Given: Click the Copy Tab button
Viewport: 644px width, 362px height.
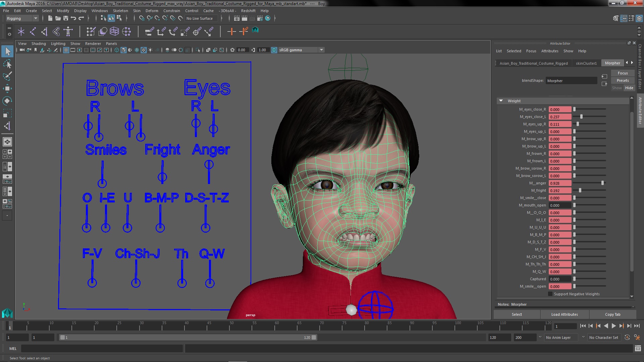Looking at the screenshot, I should pyautogui.click(x=612, y=314).
